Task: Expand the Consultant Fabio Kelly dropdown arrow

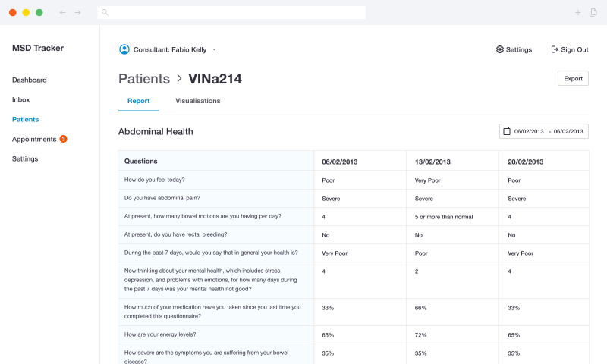Action: click(214, 49)
